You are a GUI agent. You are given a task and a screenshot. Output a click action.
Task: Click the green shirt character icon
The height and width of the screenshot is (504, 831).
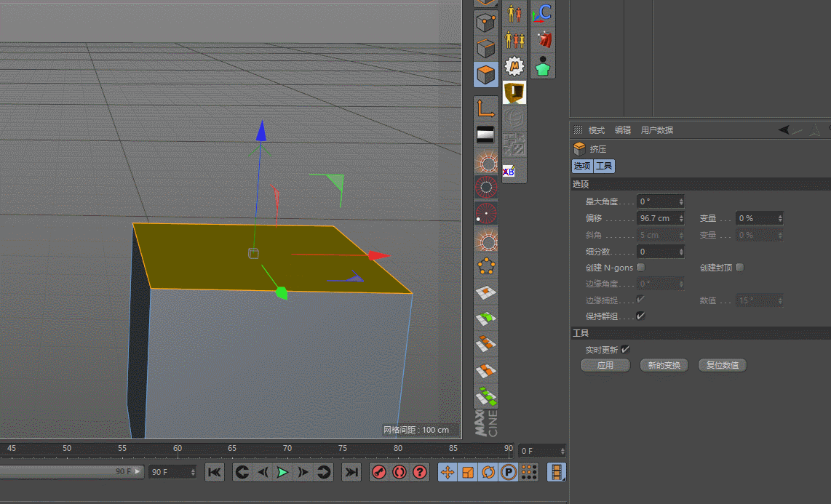click(x=543, y=66)
